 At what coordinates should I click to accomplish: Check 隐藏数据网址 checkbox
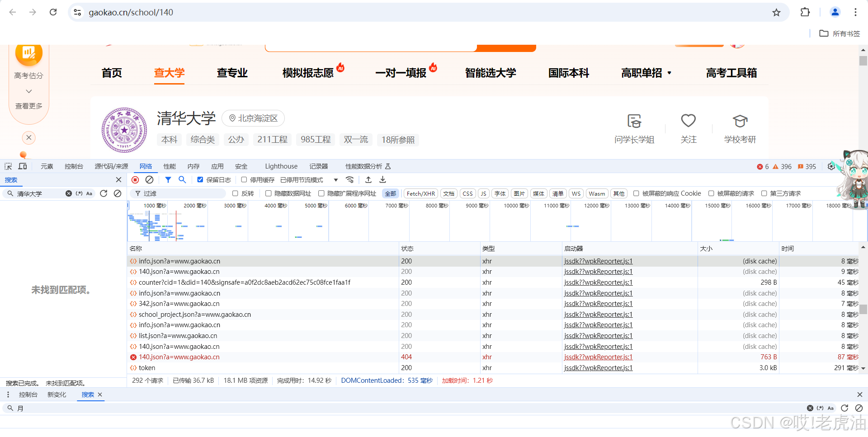269,193
